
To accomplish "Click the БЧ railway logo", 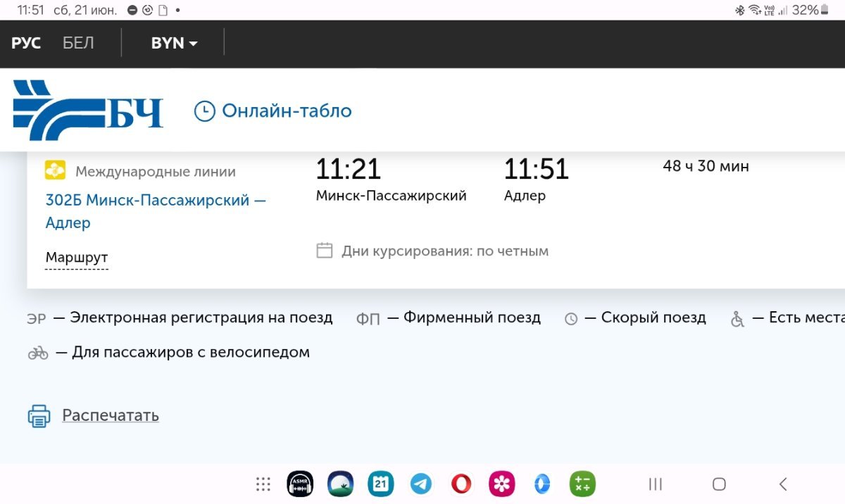I will pos(88,111).
